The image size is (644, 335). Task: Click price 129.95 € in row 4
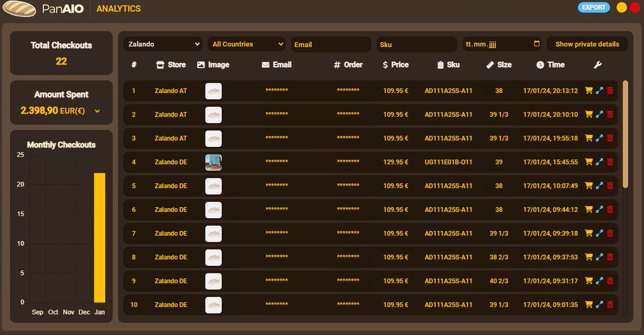[396, 162]
